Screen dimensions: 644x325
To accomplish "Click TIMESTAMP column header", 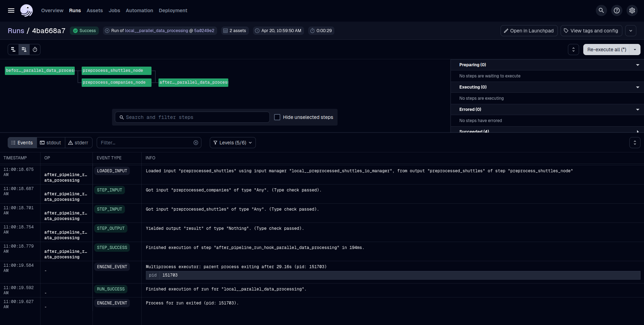I will click(x=15, y=158).
